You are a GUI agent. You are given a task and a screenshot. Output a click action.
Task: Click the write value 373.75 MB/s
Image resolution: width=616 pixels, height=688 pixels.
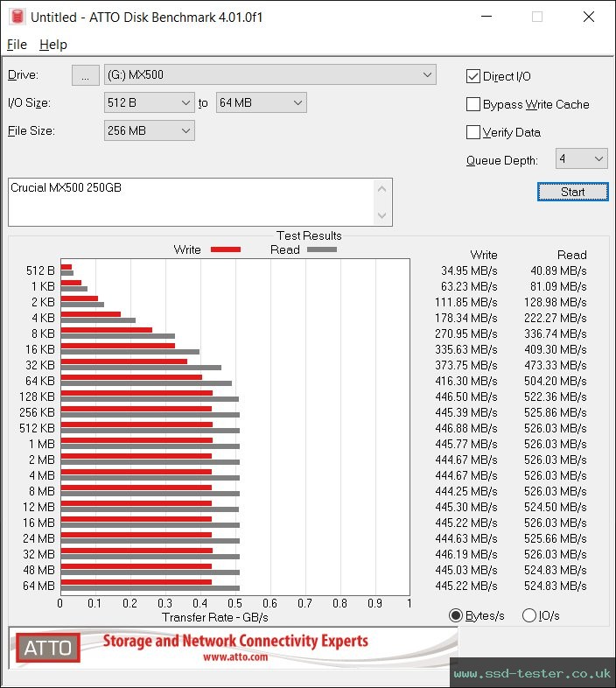click(x=466, y=366)
